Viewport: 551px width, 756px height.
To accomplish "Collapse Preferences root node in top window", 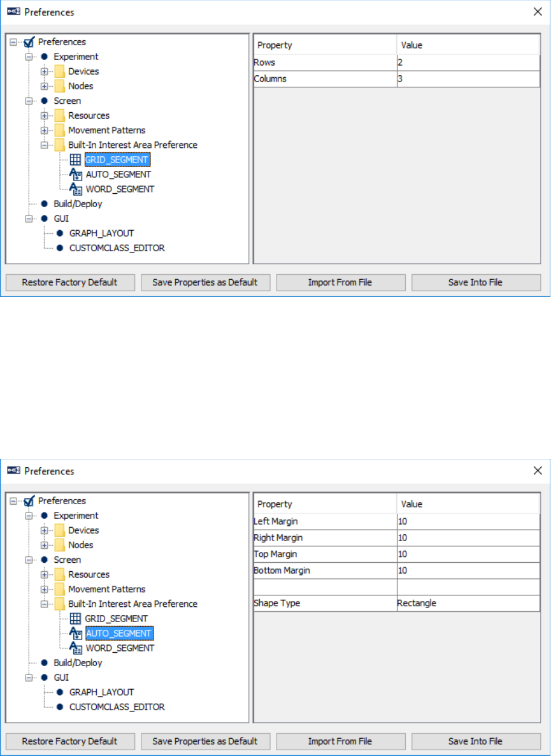I will (13, 43).
